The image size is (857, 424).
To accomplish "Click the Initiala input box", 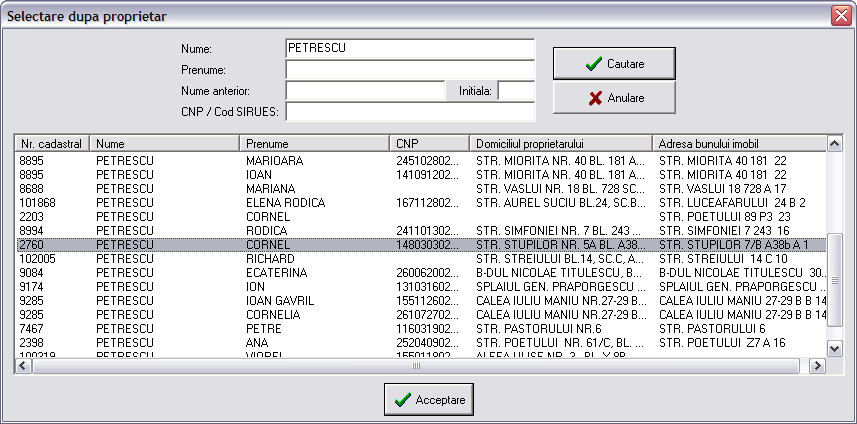I will click(x=516, y=91).
